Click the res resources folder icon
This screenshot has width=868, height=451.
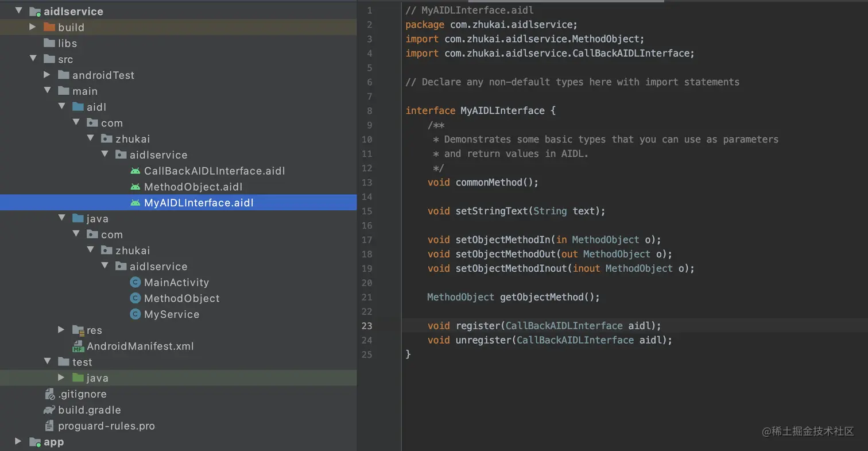(x=78, y=330)
